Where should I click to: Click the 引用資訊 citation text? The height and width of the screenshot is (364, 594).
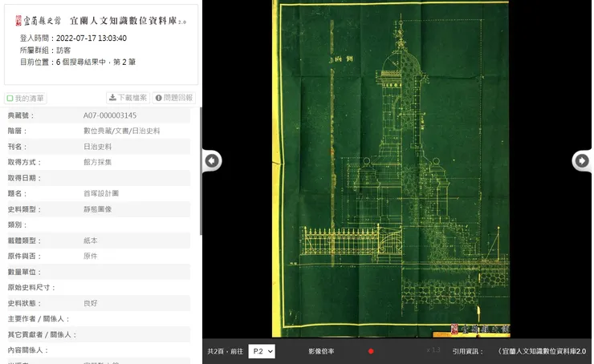point(519,351)
